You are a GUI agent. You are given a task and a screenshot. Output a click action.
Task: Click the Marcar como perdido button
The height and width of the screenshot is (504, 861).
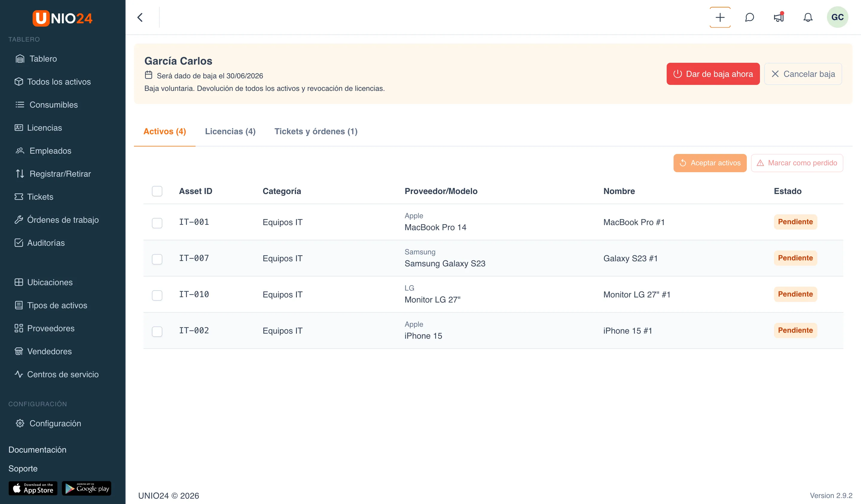[797, 163]
